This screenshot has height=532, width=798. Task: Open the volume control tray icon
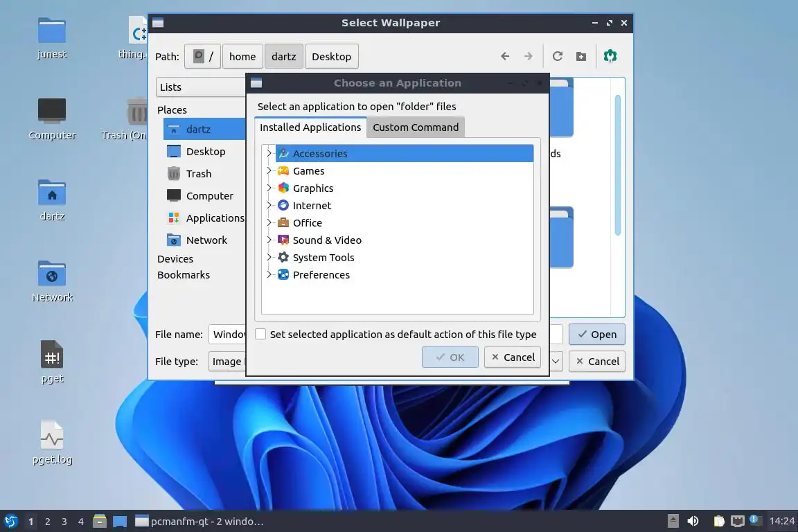pos(693,521)
